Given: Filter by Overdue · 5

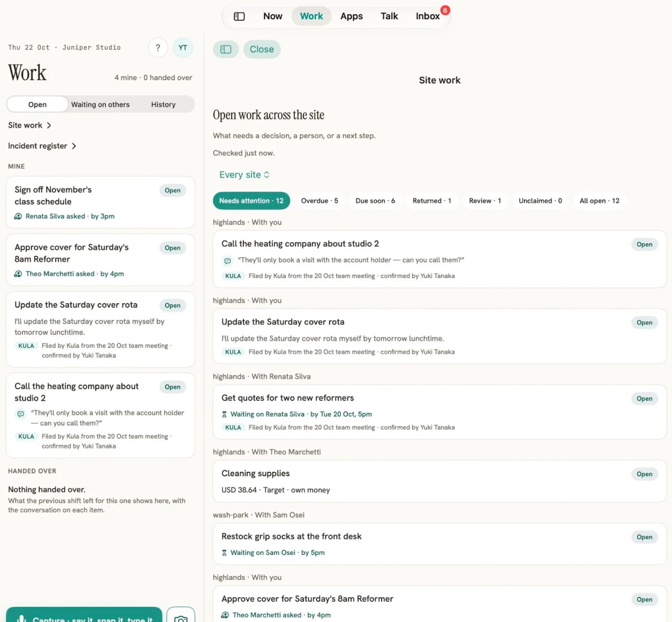Looking at the screenshot, I should coord(320,201).
